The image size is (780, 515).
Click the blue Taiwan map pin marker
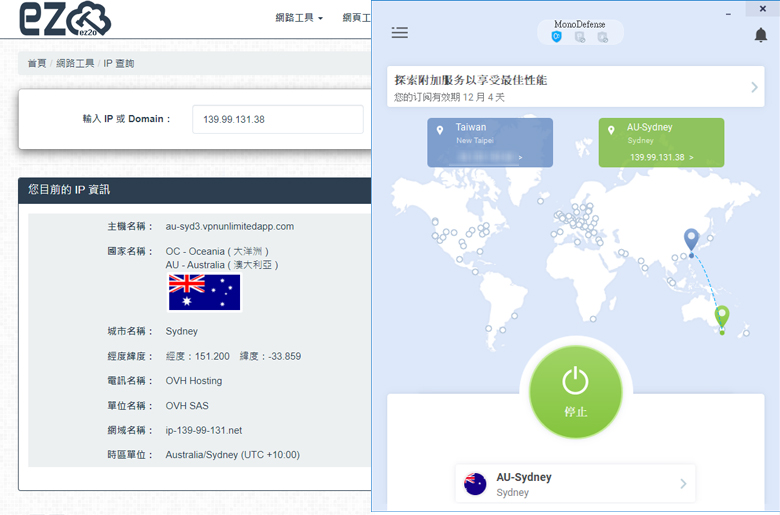tap(691, 241)
